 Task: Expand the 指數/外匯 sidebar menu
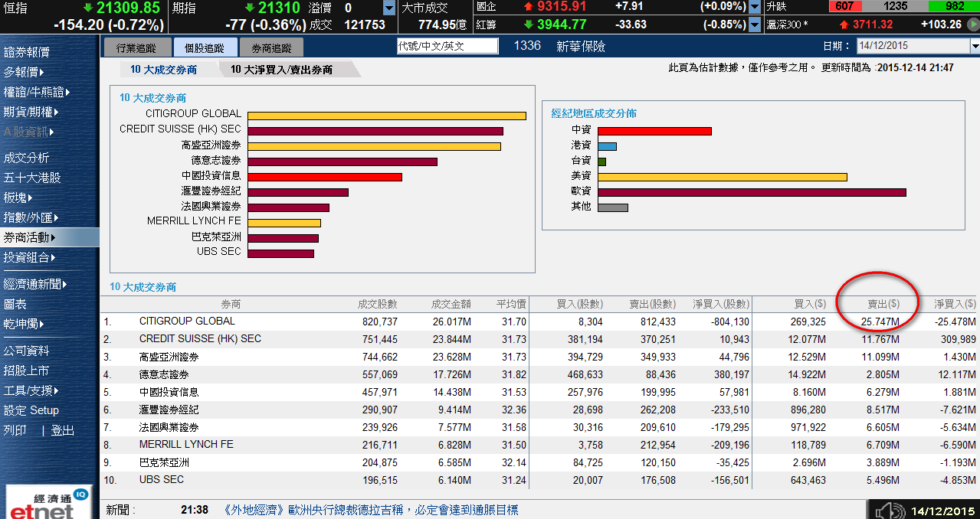coord(31,217)
